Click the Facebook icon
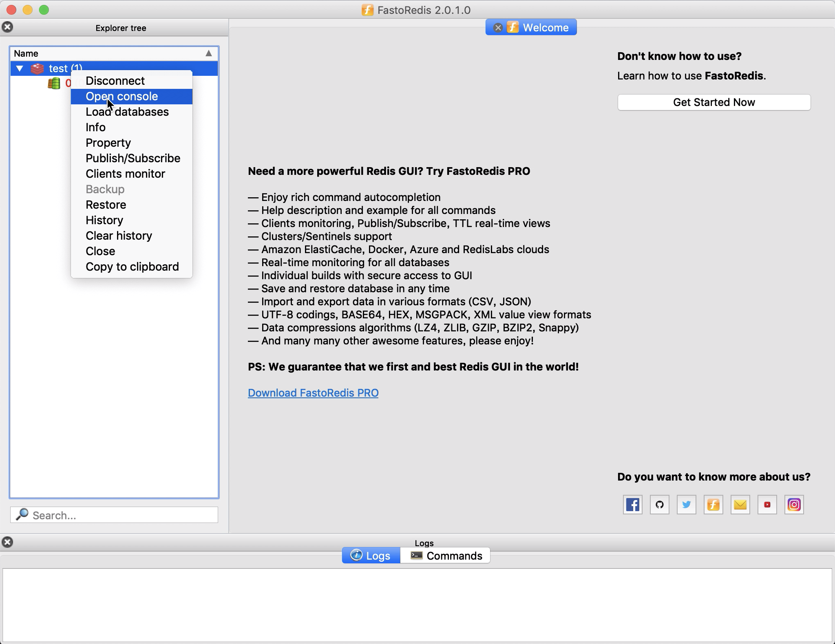835x644 pixels. pyautogui.click(x=632, y=505)
